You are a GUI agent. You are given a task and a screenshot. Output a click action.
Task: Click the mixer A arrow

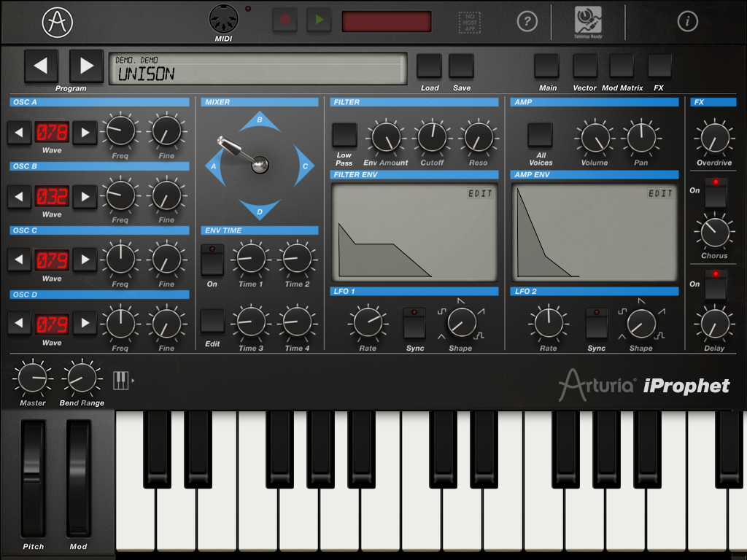215,166
